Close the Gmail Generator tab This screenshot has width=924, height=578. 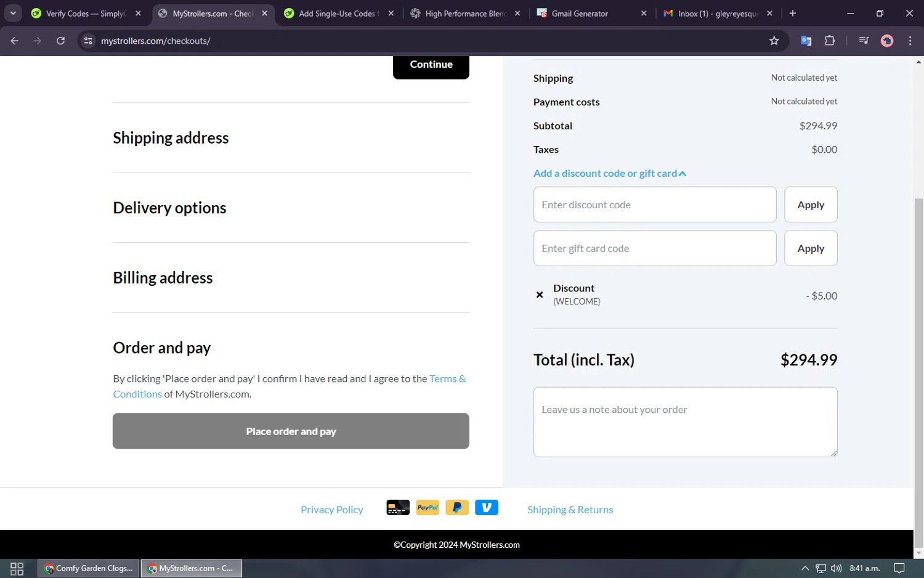click(644, 13)
